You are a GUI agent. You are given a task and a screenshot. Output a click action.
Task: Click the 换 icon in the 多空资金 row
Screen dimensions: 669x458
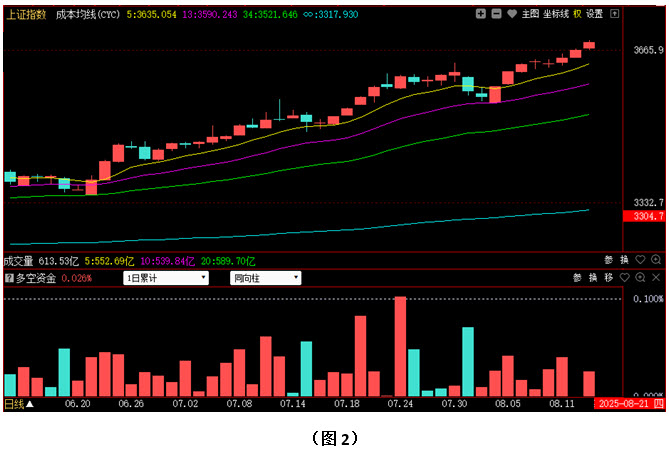tap(593, 278)
